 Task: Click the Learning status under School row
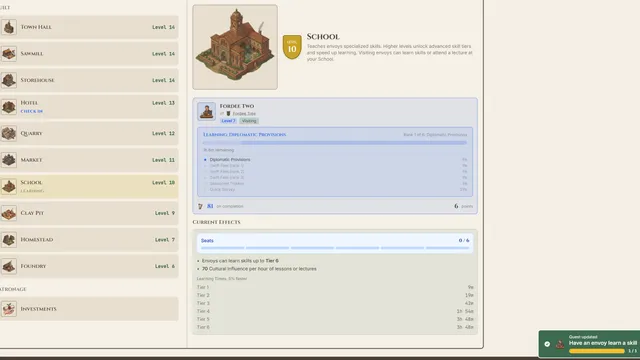click(32, 191)
